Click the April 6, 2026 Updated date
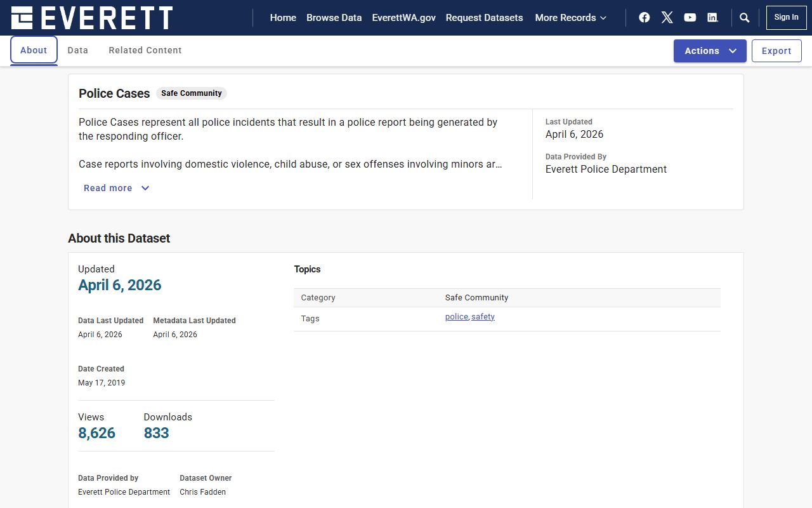 click(120, 285)
